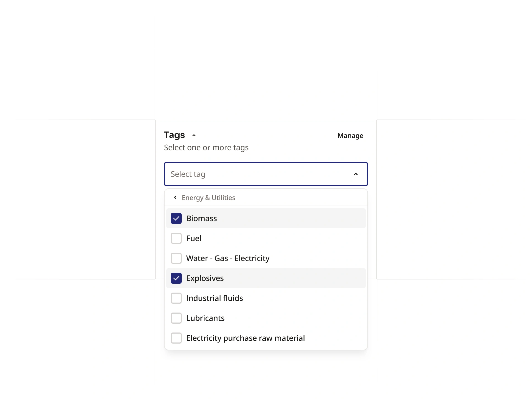This screenshot has width=532, height=399.
Task: Tick the Industrial fluids checkbox
Action: point(176,298)
